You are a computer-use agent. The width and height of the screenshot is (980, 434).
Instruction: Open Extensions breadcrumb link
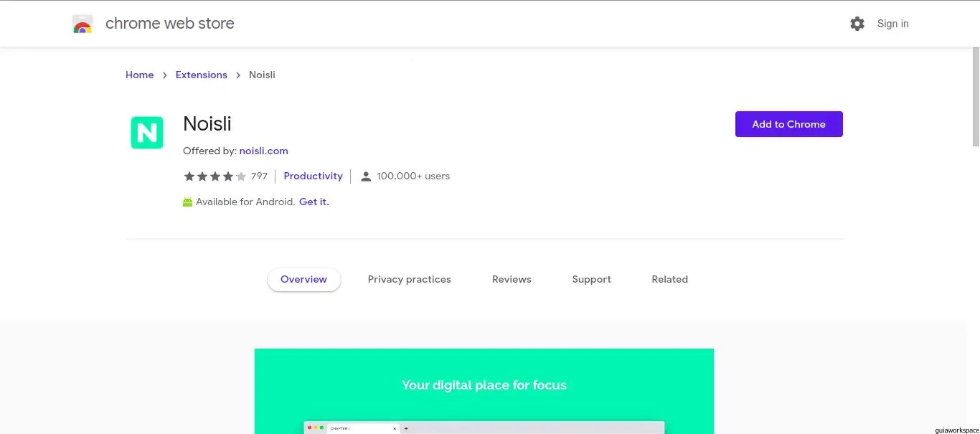click(x=202, y=75)
